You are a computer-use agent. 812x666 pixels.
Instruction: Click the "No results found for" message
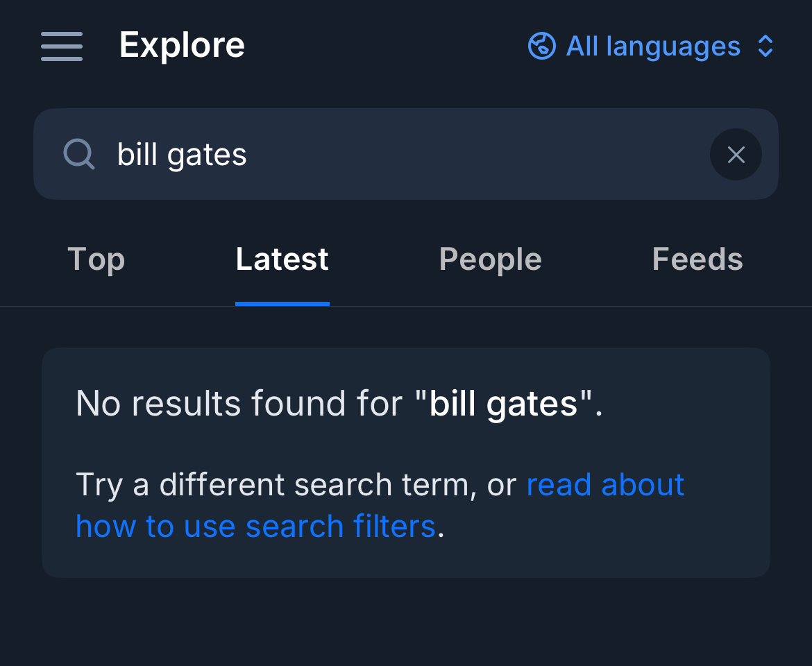point(239,403)
